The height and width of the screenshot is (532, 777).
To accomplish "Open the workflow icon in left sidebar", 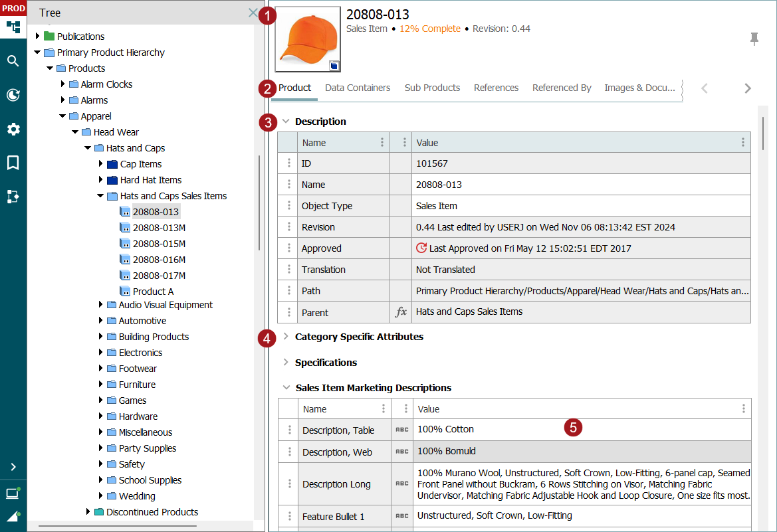I will (13, 197).
